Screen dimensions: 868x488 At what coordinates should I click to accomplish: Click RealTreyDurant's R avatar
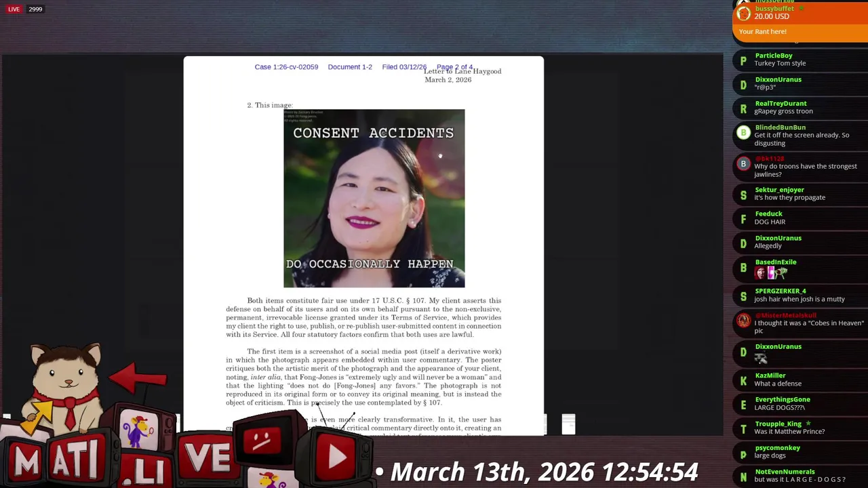tap(743, 108)
